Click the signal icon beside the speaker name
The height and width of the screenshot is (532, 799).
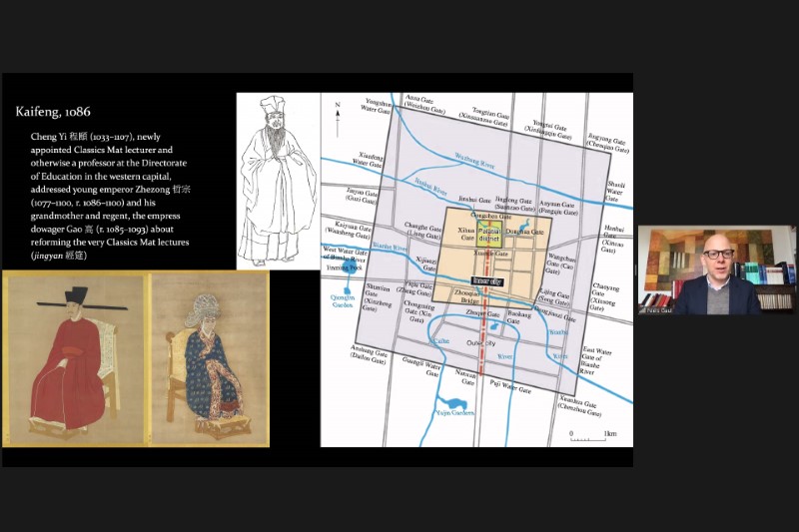(644, 309)
